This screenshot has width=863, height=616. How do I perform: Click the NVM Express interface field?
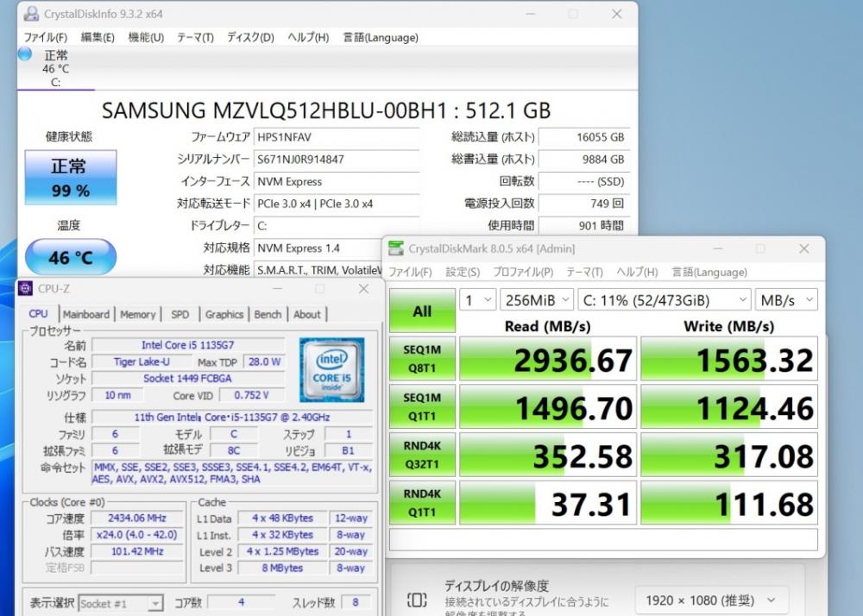(336, 181)
